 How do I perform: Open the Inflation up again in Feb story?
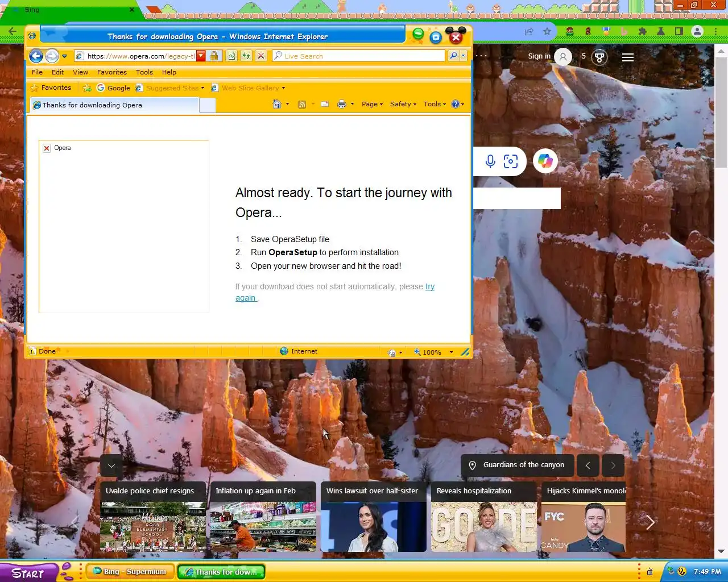point(263,517)
